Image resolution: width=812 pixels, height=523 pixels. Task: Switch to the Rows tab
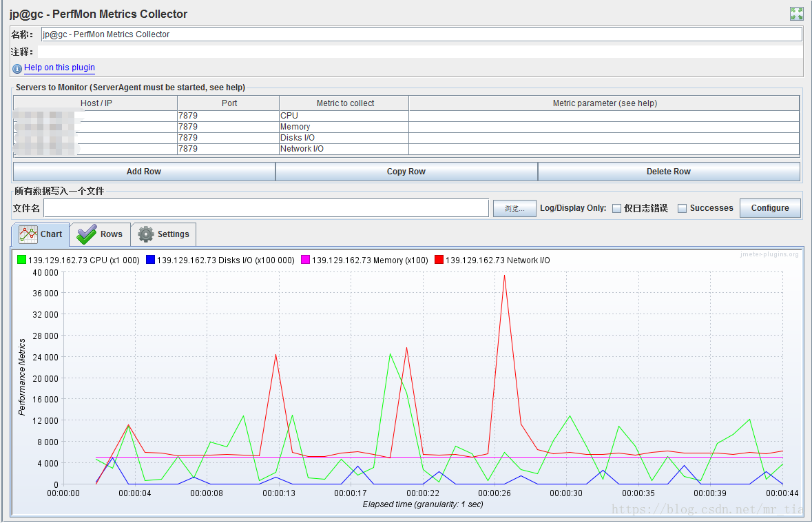pyautogui.click(x=100, y=234)
